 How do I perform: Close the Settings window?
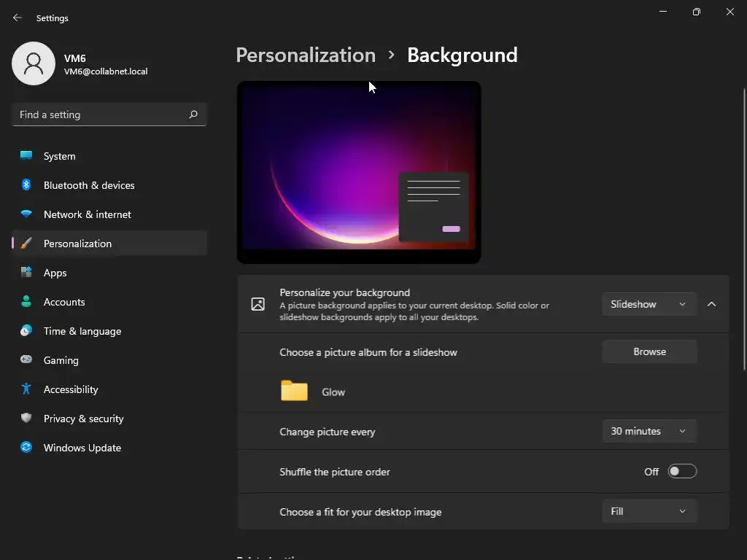729,12
